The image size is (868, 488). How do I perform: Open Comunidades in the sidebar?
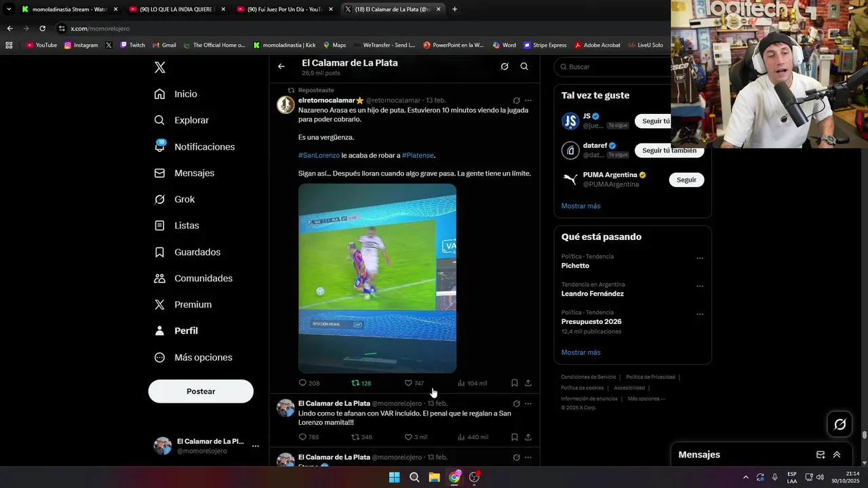pos(193,279)
